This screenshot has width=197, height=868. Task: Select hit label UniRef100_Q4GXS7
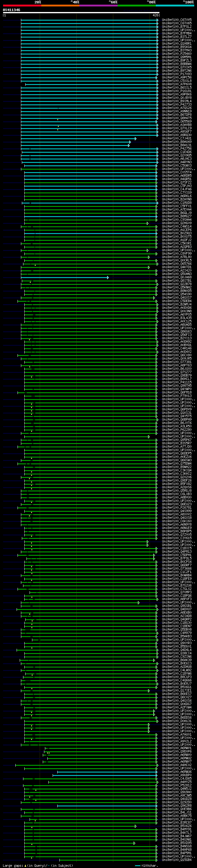(177, 297)
